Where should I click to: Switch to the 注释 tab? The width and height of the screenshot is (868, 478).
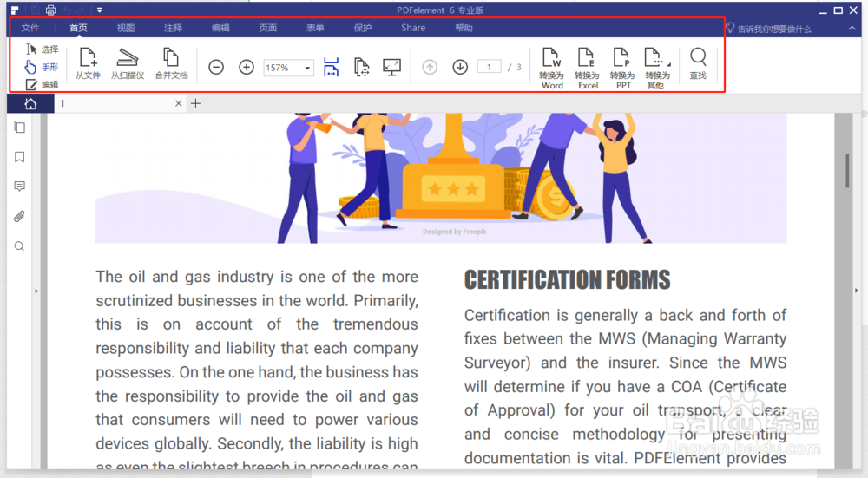click(x=174, y=28)
